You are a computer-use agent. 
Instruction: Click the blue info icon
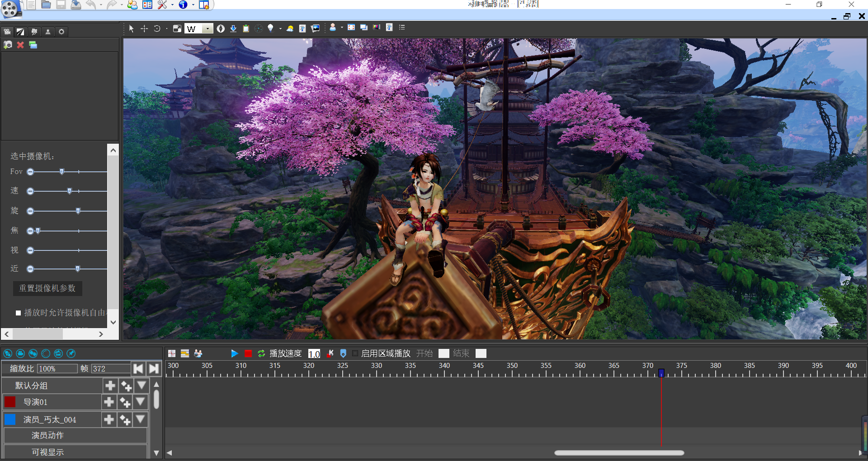[183, 5]
